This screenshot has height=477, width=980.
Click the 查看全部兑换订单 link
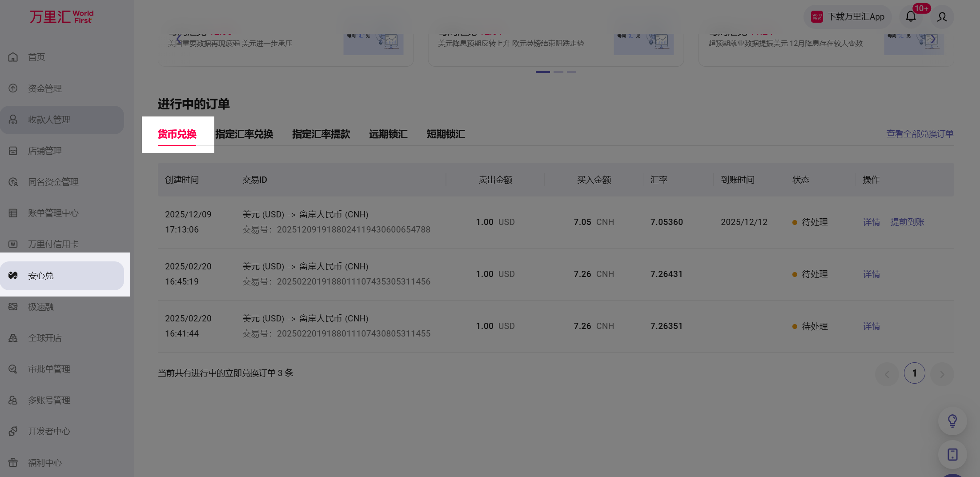coord(920,134)
